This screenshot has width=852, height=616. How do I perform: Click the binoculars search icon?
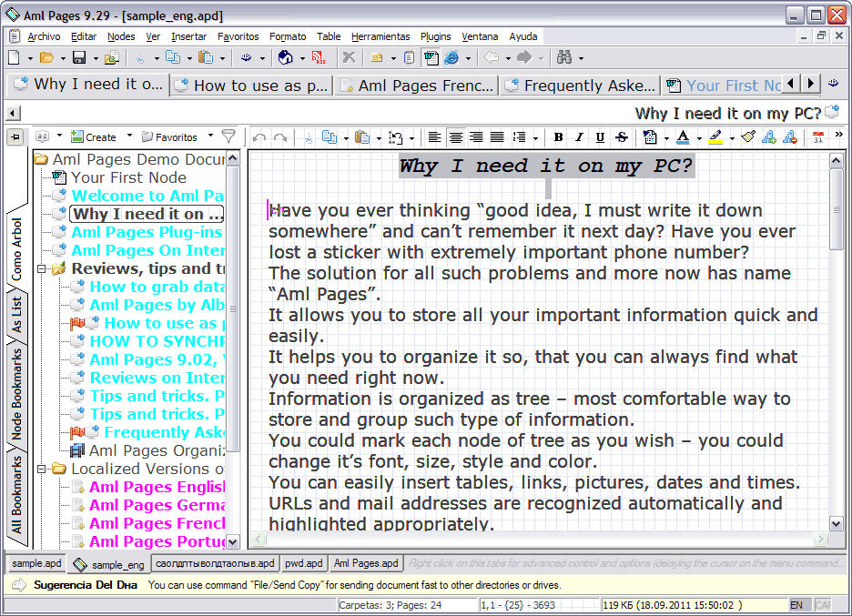pos(564,57)
